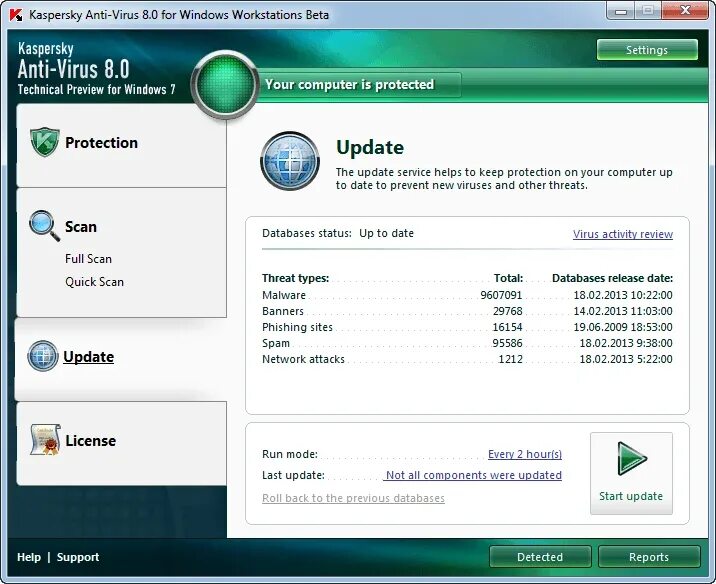Image resolution: width=716 pixels, height=584 pixels.
Task: Close the Kaspersky window
Action: click(685, 11)
